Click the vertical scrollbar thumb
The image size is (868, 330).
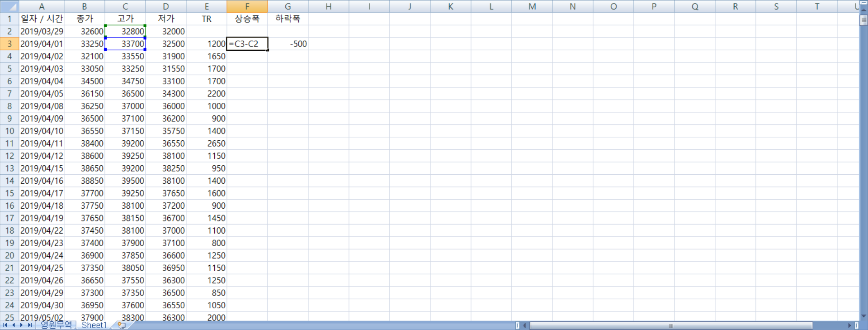[x=863, y=20]
